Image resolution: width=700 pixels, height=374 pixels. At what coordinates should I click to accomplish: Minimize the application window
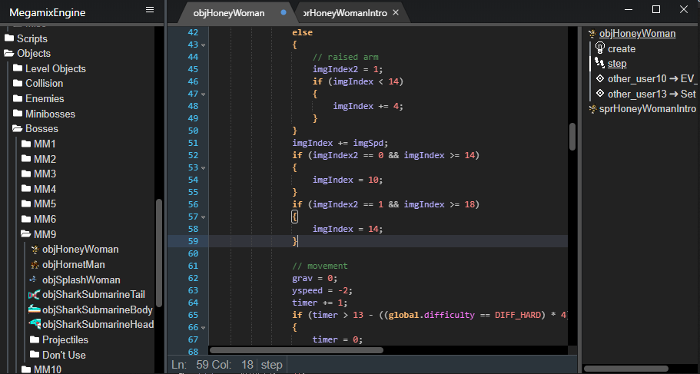(628, 9)
